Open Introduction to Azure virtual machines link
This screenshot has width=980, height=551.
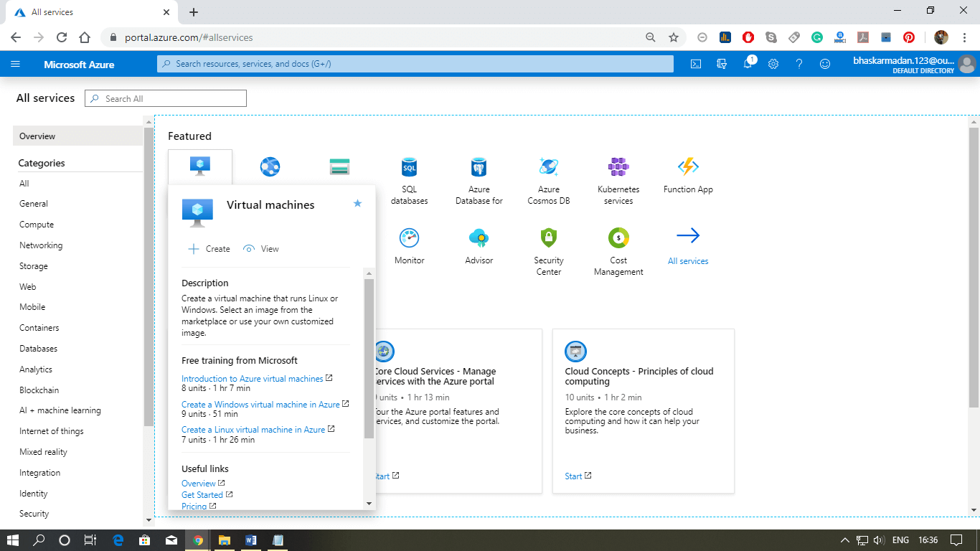tap(252, 379)
